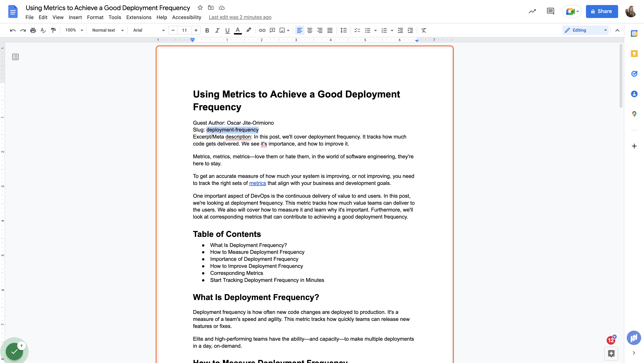Decrease indent of paragraph
Screen dimensions: 644x363
[x=400, y=30]
